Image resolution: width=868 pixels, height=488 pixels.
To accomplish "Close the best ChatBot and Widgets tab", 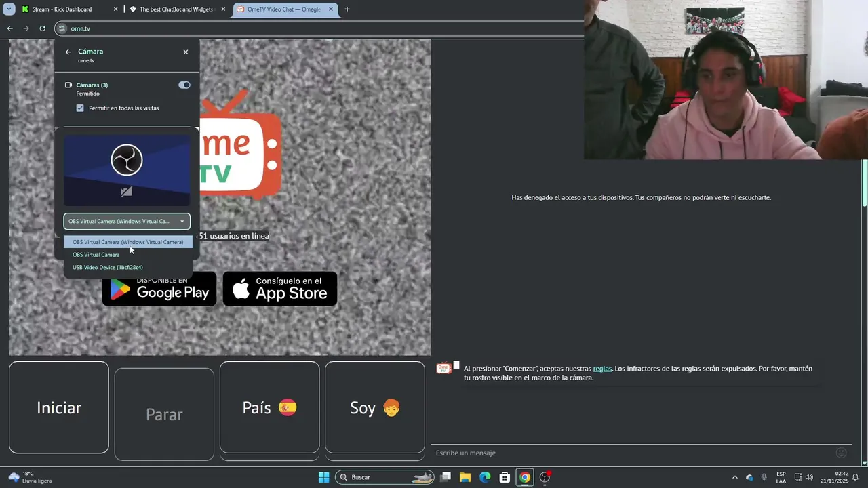I will click(224, 9).
